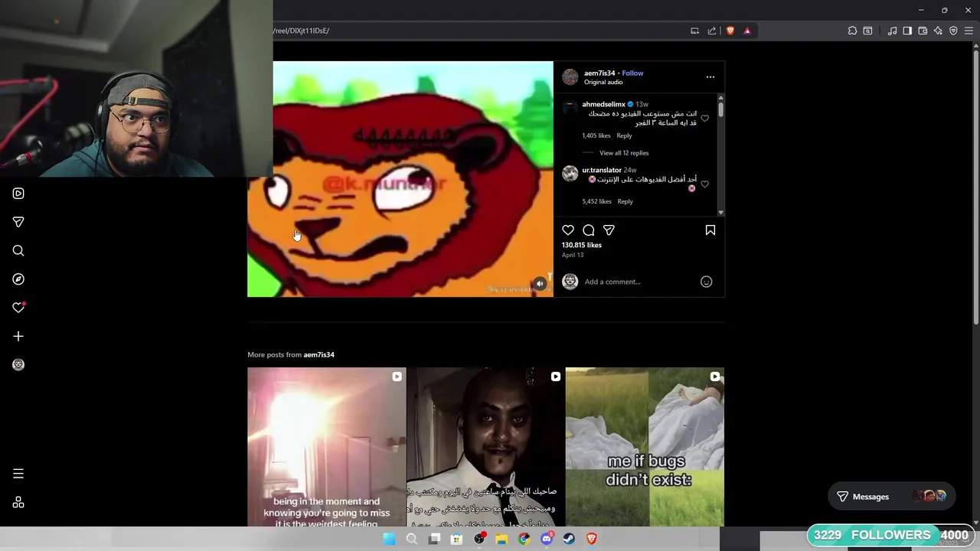The width and height of the screenshot is (980, 551).
Task: Open the 'being in the moment' reel thumbnail
Action: [326, 447]
